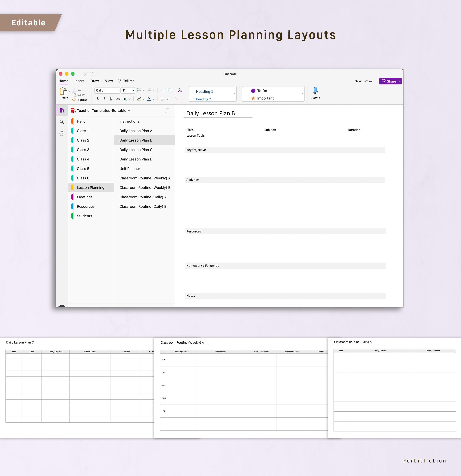
Task: Expand the heading styles gallery arrow
Action: point(234,94)
